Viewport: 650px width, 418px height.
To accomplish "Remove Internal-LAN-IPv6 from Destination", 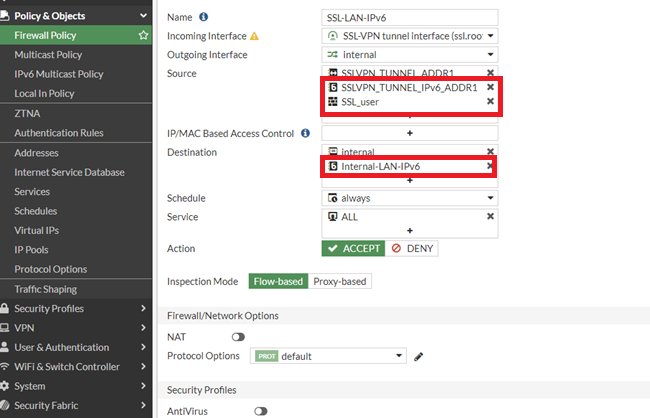I will (x=490, y=166).
